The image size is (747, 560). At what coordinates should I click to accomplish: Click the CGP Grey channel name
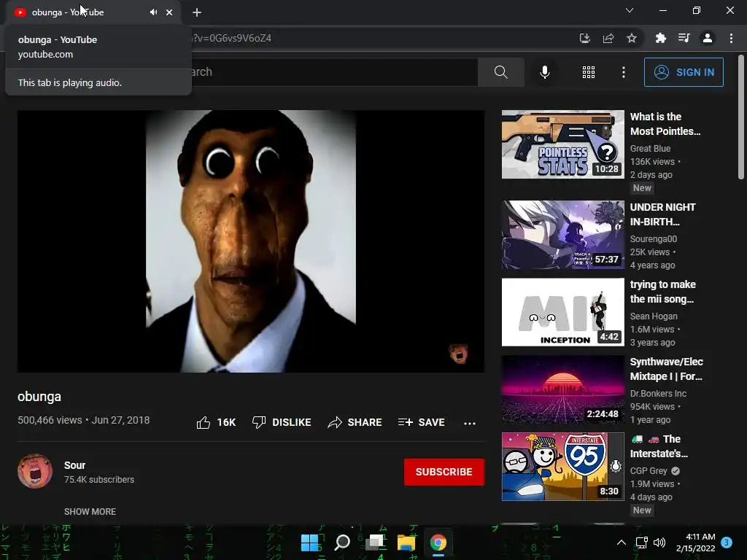pos(649,471)
